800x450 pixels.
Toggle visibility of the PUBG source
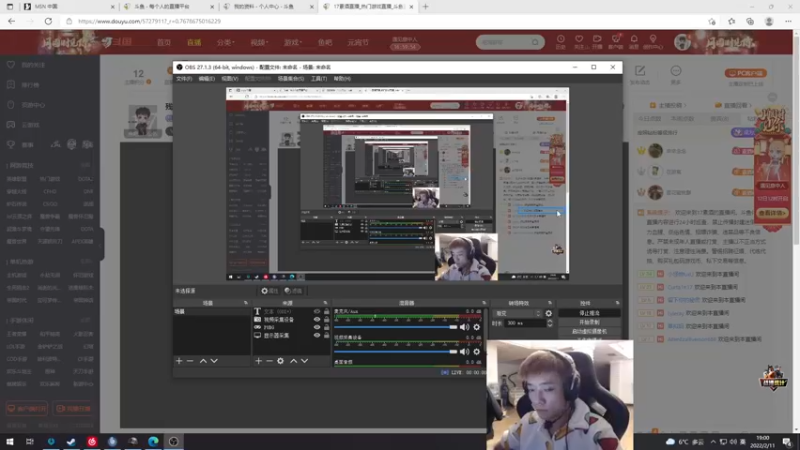pos(317,328)
